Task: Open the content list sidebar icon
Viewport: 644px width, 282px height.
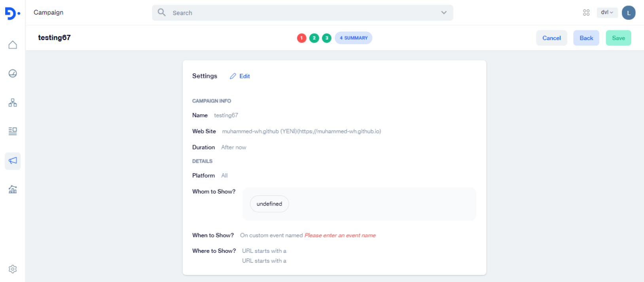Action: [x=13, y=131]
